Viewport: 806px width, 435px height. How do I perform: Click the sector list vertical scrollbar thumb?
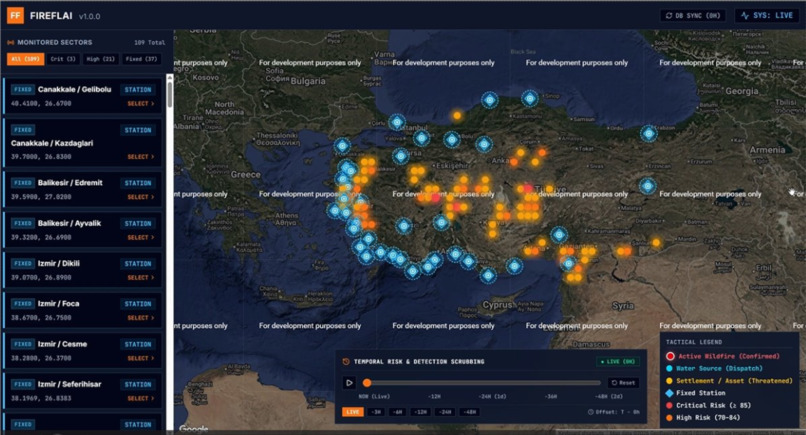[170, 95]
